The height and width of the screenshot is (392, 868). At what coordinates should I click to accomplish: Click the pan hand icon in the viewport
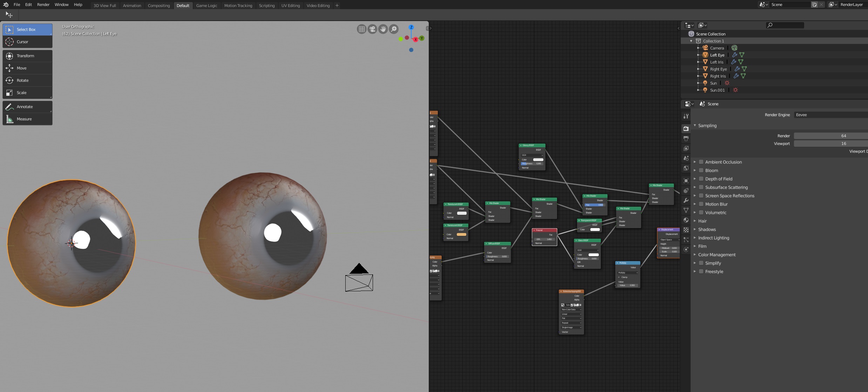pyautogui.click(x=382, y=29)
